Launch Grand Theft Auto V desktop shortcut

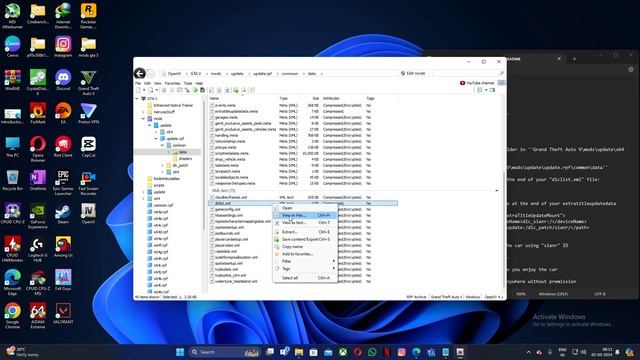[x=88, y=82]
